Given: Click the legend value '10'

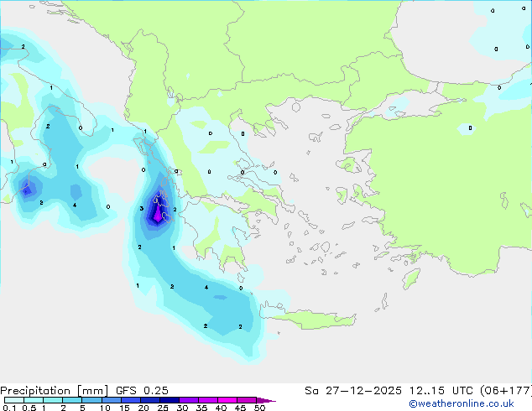Looking at the screenshot, I should pyautogui.click(x=105, y=408).
